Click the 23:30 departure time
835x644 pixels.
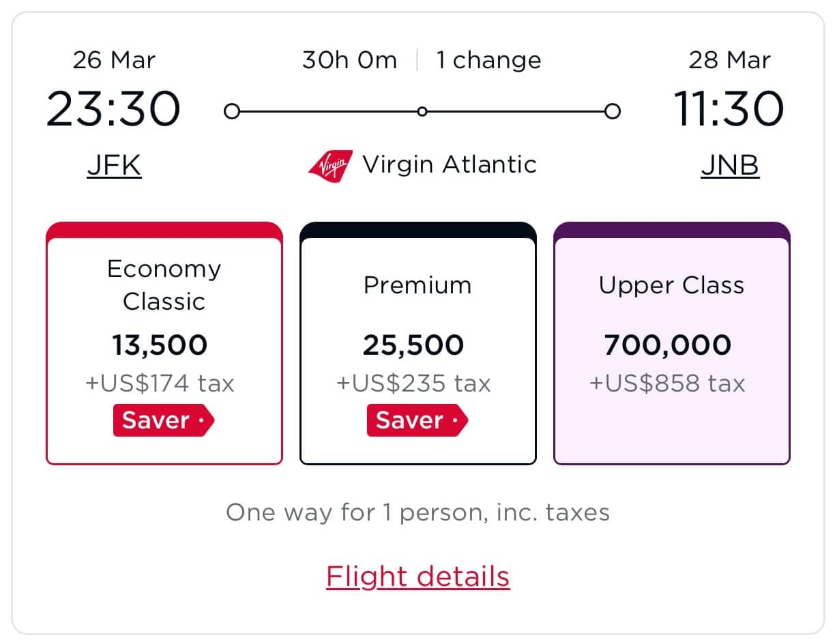click(x=113, y=109)
